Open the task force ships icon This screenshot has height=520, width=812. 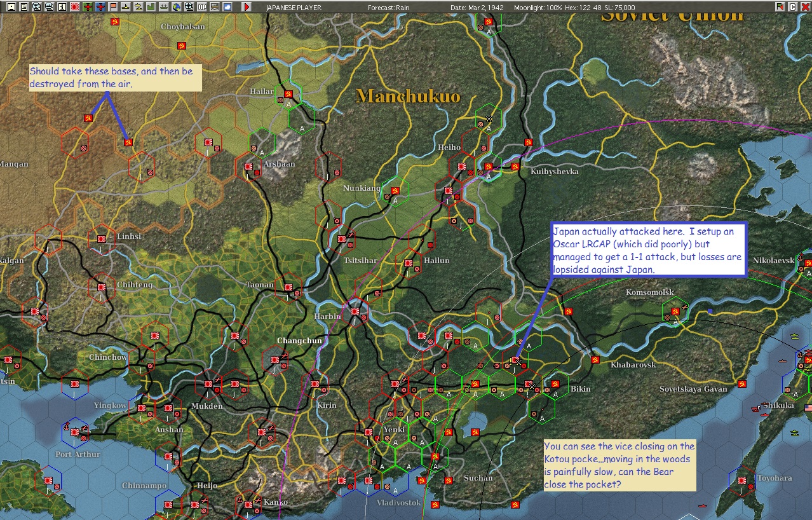(138, 7)
